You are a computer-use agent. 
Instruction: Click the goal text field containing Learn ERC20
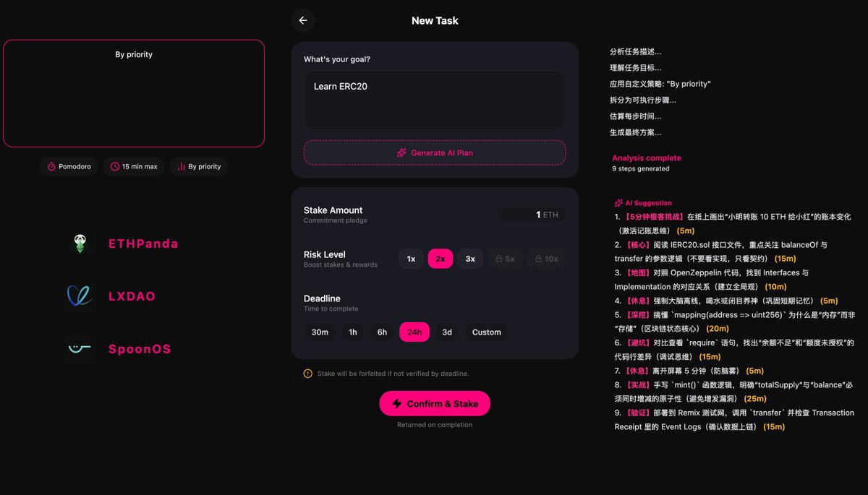(x=435, y=100)
